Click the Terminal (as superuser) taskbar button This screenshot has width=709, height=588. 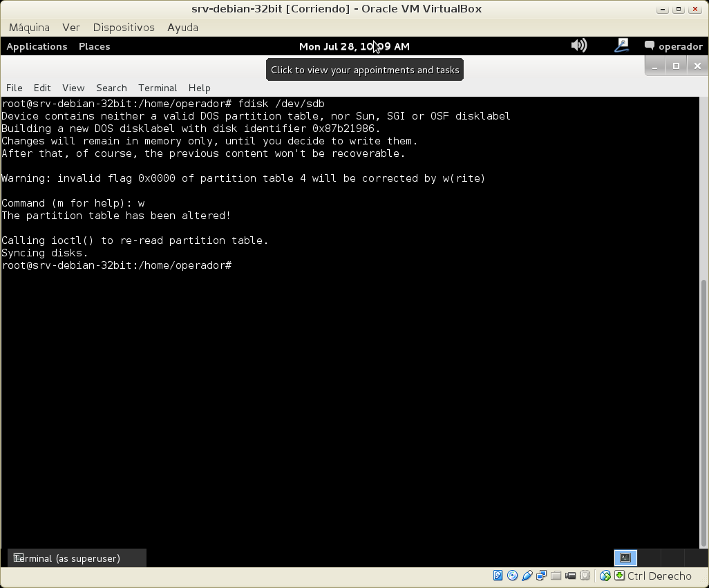pos(76,558)
